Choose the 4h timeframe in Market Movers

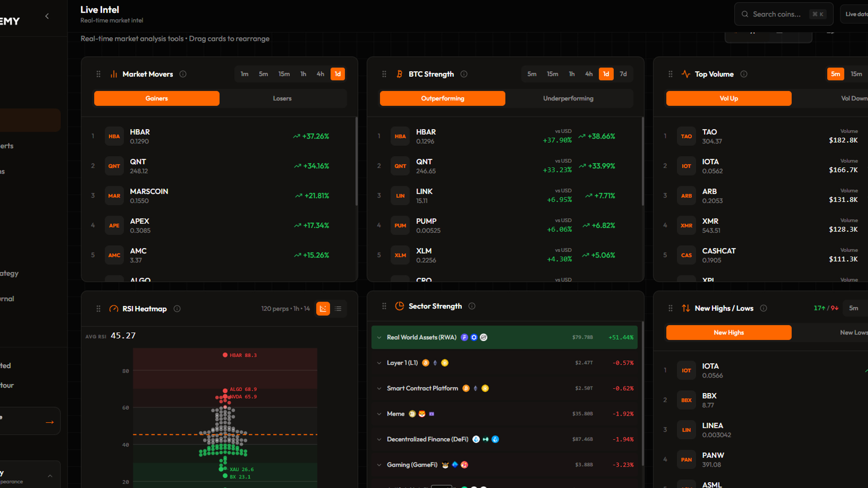320,74
